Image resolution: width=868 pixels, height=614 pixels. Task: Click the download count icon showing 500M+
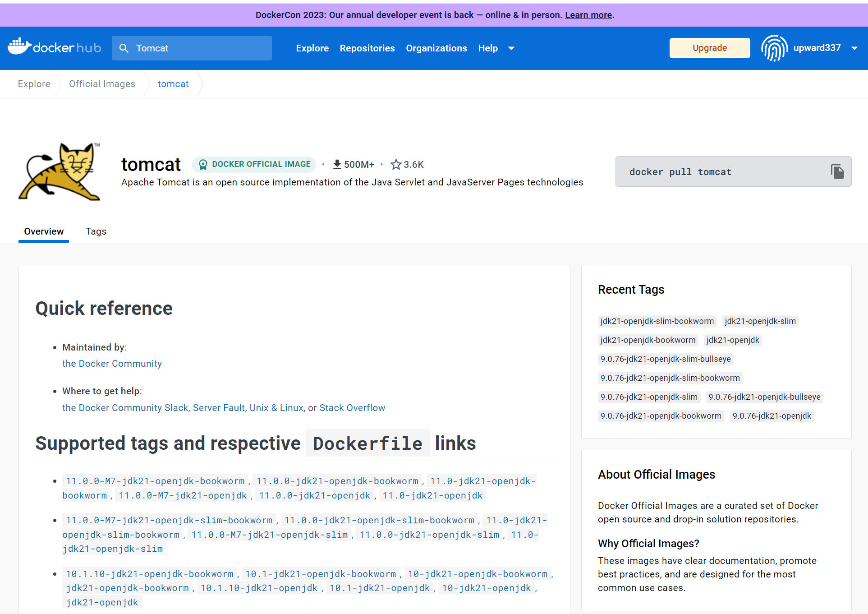[x=337, y=164]
